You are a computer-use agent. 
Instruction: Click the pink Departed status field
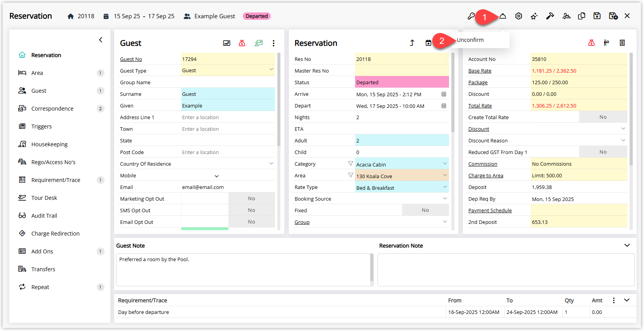[402, 82]
